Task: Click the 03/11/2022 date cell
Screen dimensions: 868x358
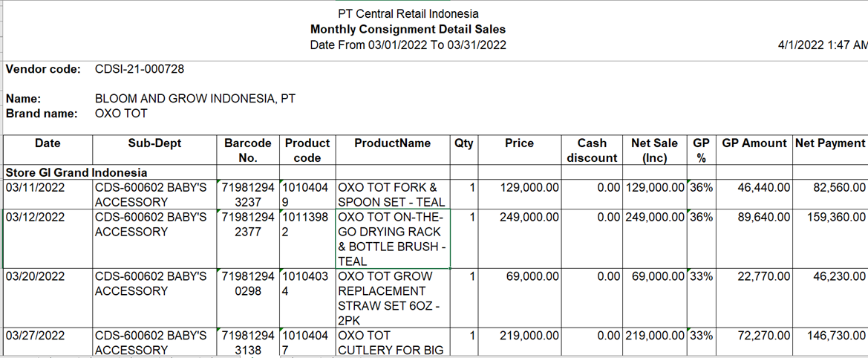Action: (48, 194)
